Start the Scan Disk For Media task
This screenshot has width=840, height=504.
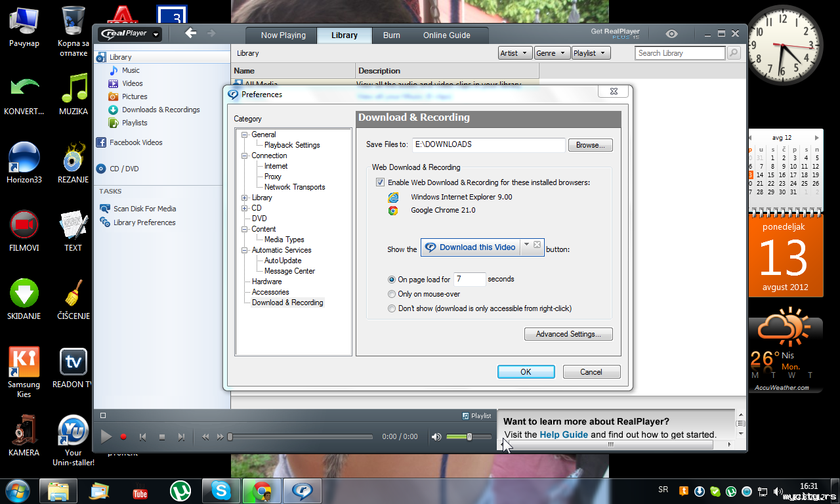coord(144,209)
